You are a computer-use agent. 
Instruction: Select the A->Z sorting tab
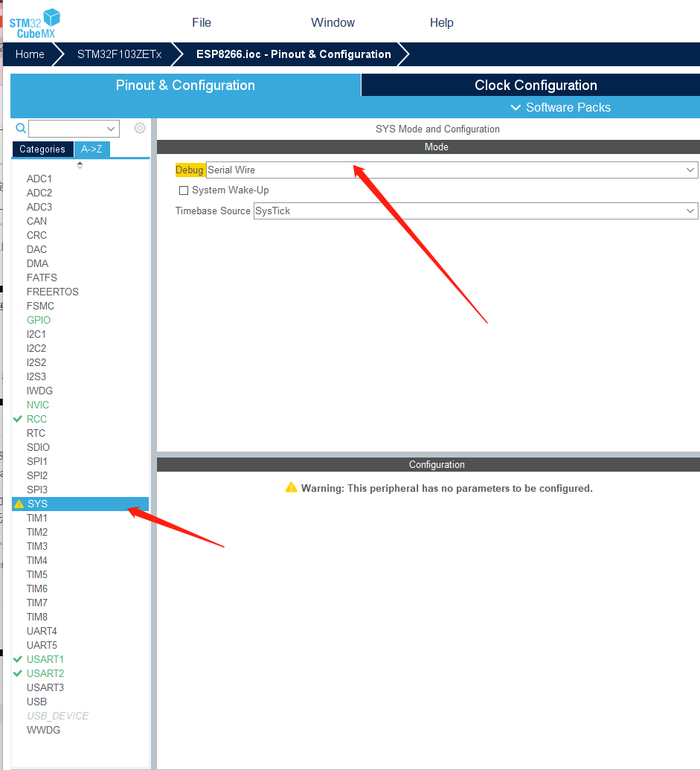pyautogui.click(x=91, y=150)
